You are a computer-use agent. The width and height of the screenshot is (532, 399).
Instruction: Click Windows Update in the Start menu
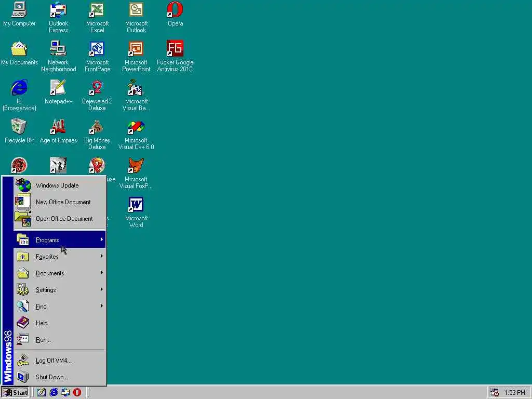pos(60,185)
